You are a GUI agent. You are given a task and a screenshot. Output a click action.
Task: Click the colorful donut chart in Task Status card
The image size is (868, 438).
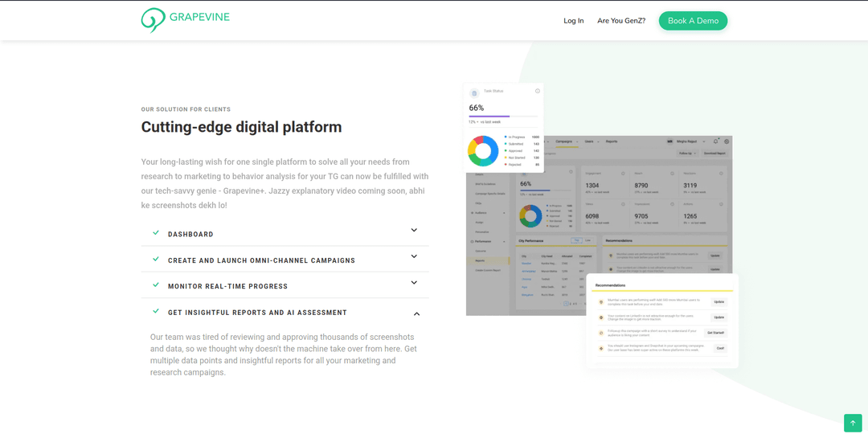click(x=483, y=150)
